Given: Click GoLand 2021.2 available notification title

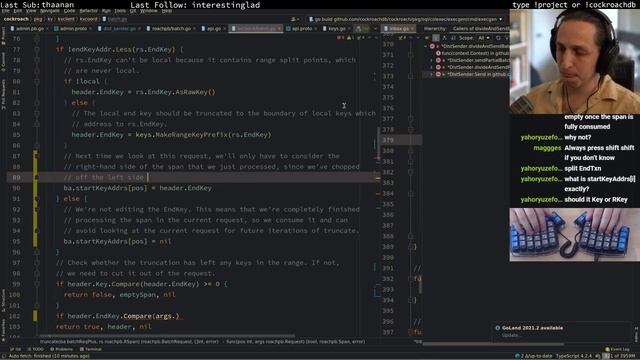Looking at the screenshot, I should pos(532,328).
